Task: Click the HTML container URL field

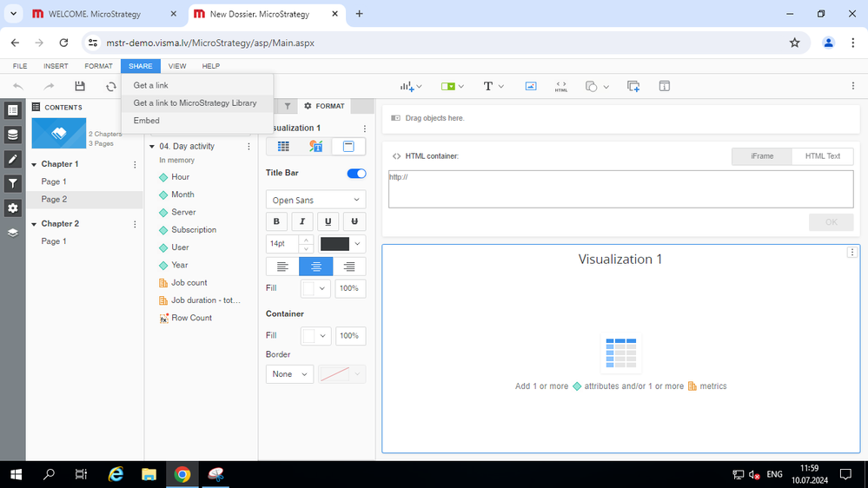Action: 620,189
